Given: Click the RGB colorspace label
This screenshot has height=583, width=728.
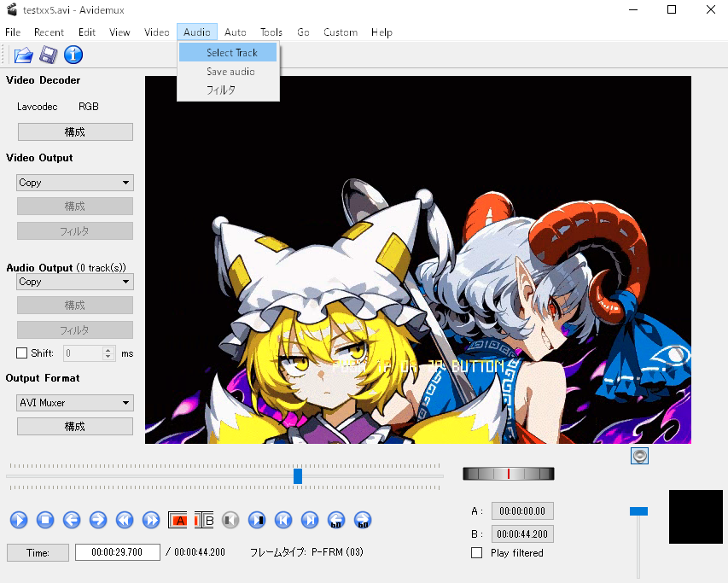Looking at the screenshot, I should pyautogui.click(x=89, y=107).
